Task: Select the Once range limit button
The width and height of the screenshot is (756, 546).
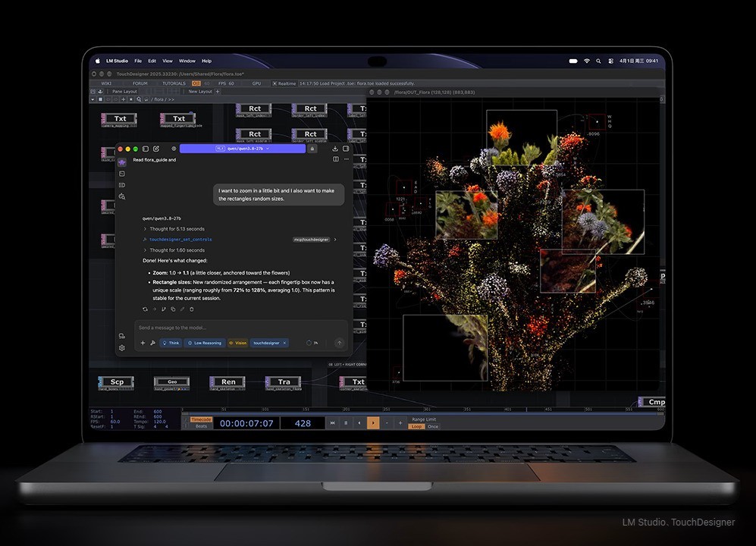Action: tap(433, 426)
